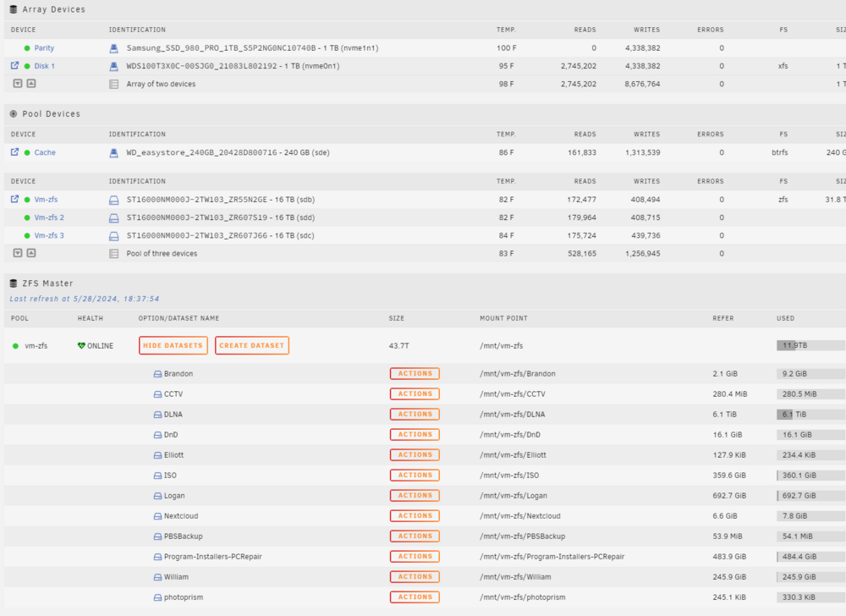Click ONLINE health heart icon
The width and height of the screenshot is (846, 616).
point(81,346)
